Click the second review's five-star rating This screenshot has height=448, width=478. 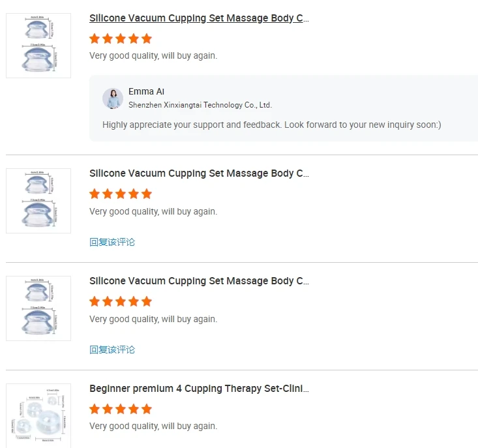(121, 194)
